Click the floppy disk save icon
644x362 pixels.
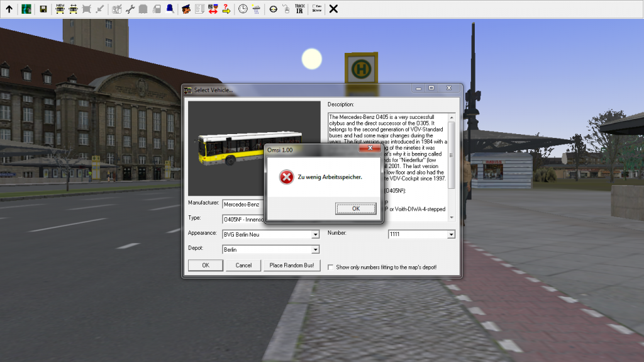(43, 9)
